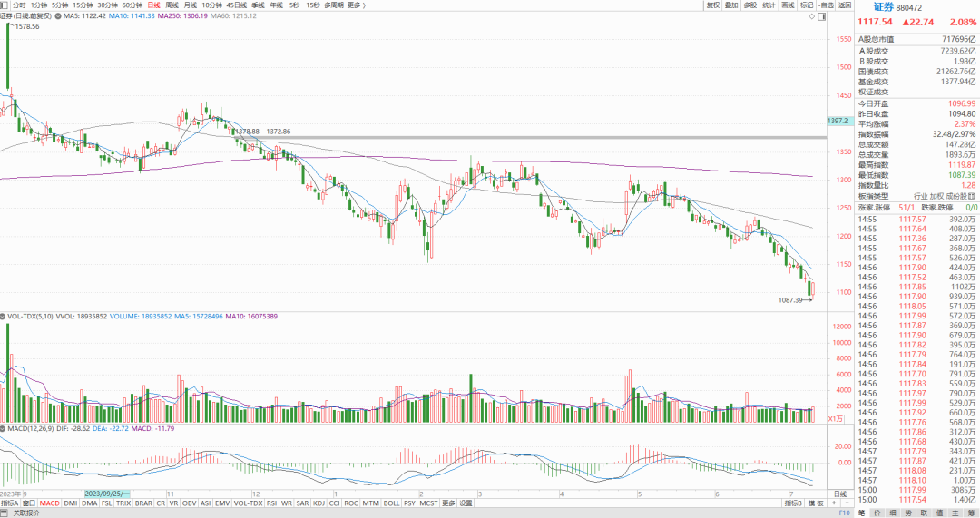Switch indicator to BRAR

click(x=143, y=503)
